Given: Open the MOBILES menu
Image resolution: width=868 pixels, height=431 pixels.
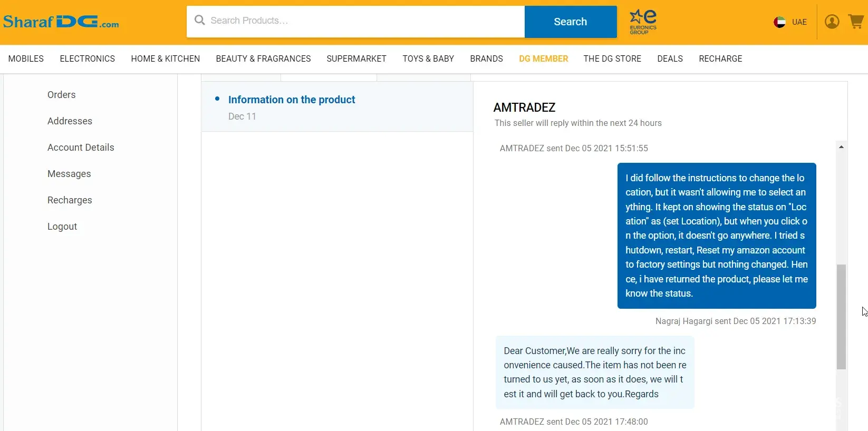Looking at the screenshot, I should (x=26, y=58).
